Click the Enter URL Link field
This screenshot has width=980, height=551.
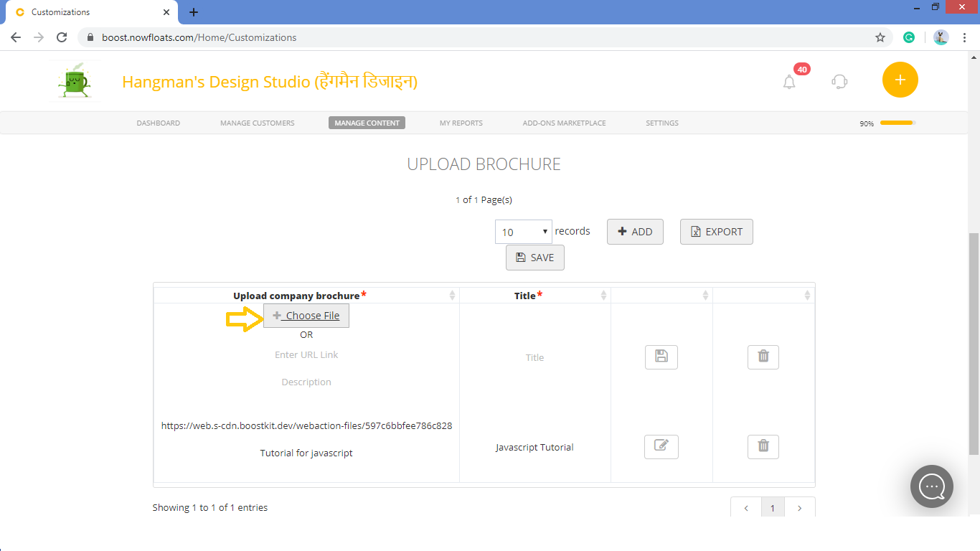[306, 355]
